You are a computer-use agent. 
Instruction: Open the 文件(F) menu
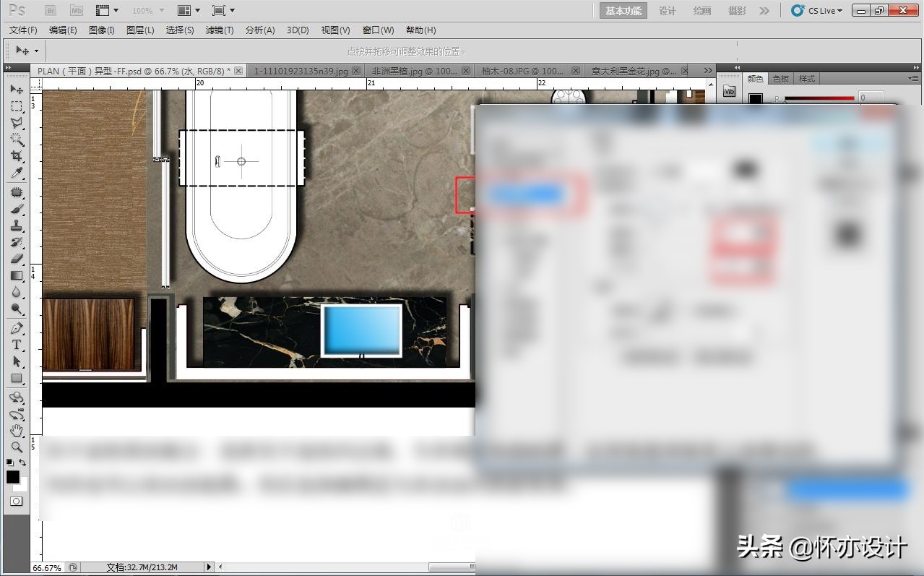point(23,30)
